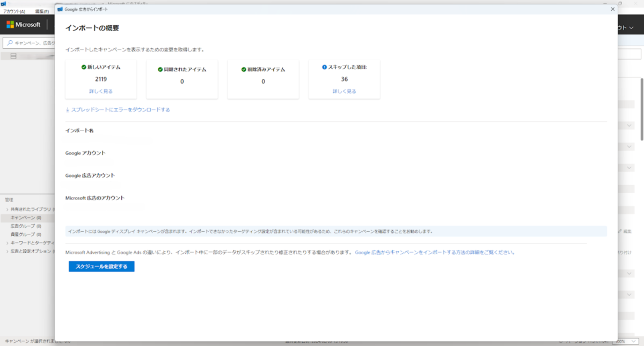Click the インポートの概要 heading

click(92, 28)
